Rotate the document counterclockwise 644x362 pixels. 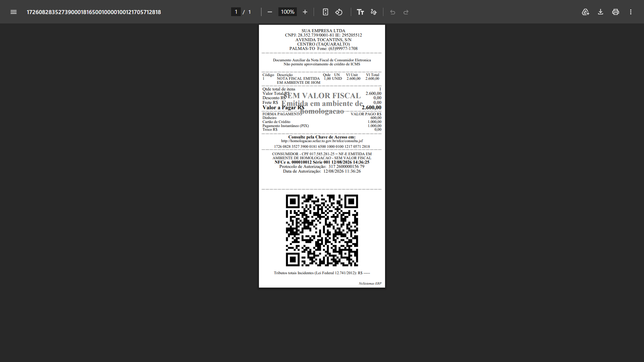coord(339,12)
